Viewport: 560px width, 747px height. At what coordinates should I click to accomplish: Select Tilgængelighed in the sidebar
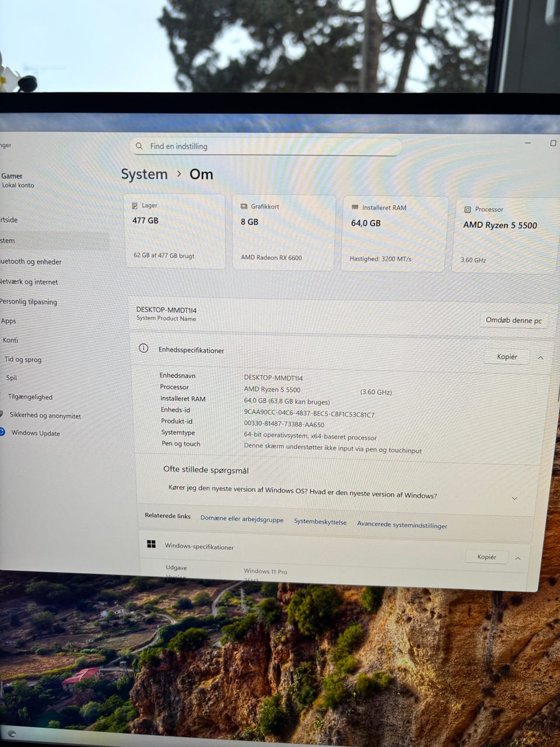30,397
